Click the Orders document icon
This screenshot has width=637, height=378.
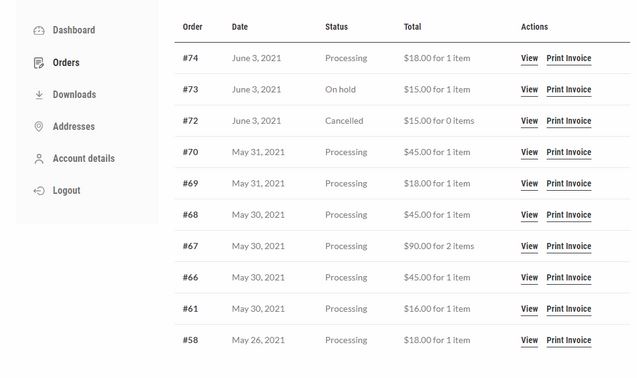point(39,63)
